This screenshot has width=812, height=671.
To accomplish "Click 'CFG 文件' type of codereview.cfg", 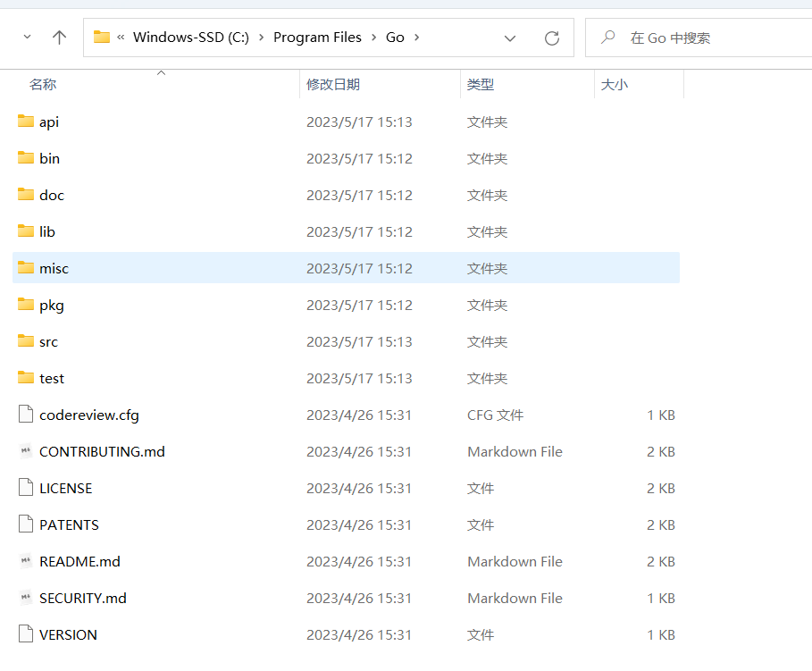I will click(x=495, y=415).
